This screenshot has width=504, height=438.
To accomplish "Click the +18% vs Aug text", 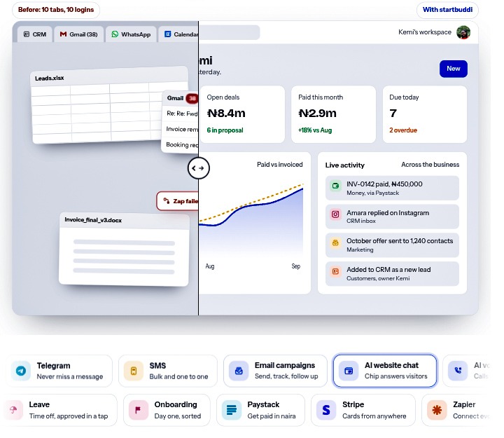I will click(x=315, y=130).
